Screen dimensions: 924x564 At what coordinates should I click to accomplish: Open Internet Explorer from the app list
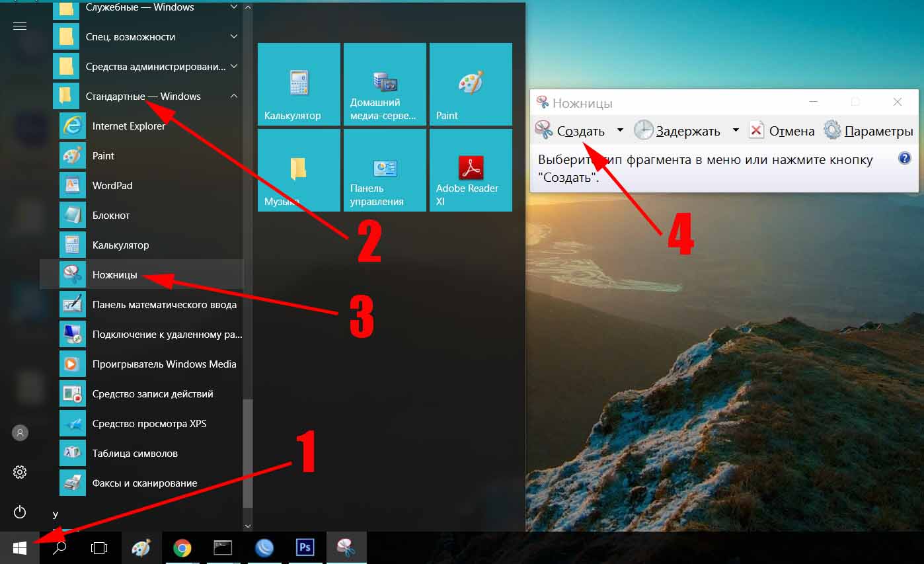tap(141, 126)
